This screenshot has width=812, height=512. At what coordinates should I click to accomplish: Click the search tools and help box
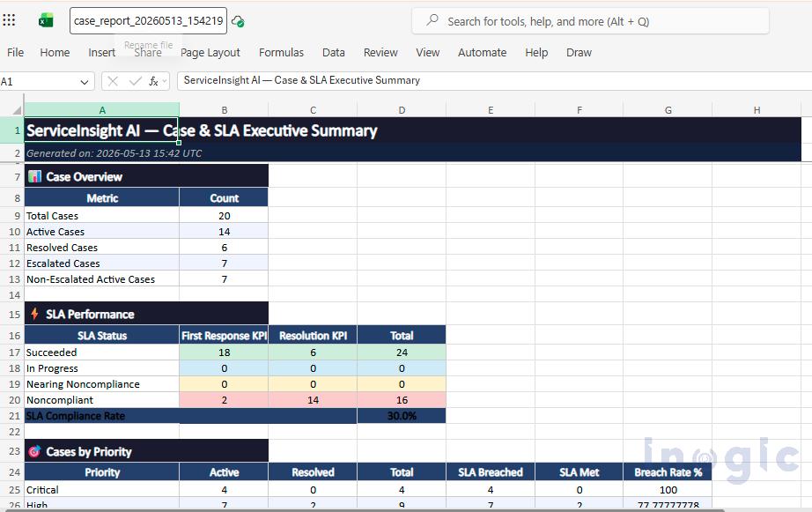590,21
